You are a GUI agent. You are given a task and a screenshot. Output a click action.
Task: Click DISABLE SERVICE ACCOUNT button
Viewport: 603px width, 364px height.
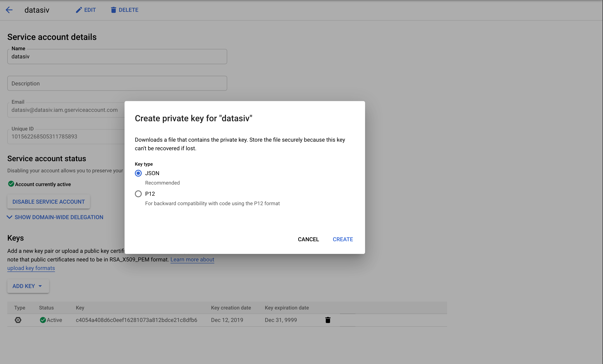point(49,202)
